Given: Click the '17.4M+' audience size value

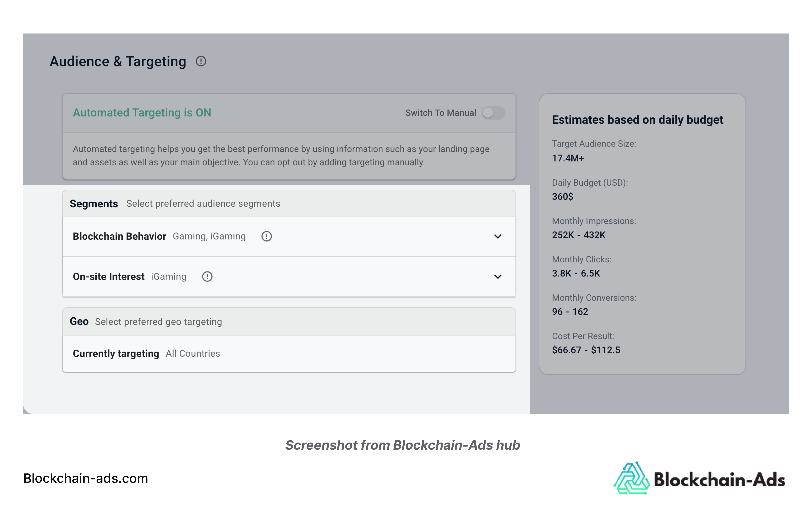Looking at the screenshot, I should pyautogui.click(x=568, y=158).
